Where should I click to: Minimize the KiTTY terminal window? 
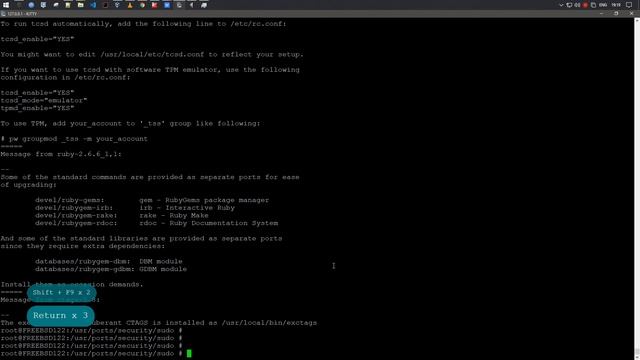coord(601,13)
